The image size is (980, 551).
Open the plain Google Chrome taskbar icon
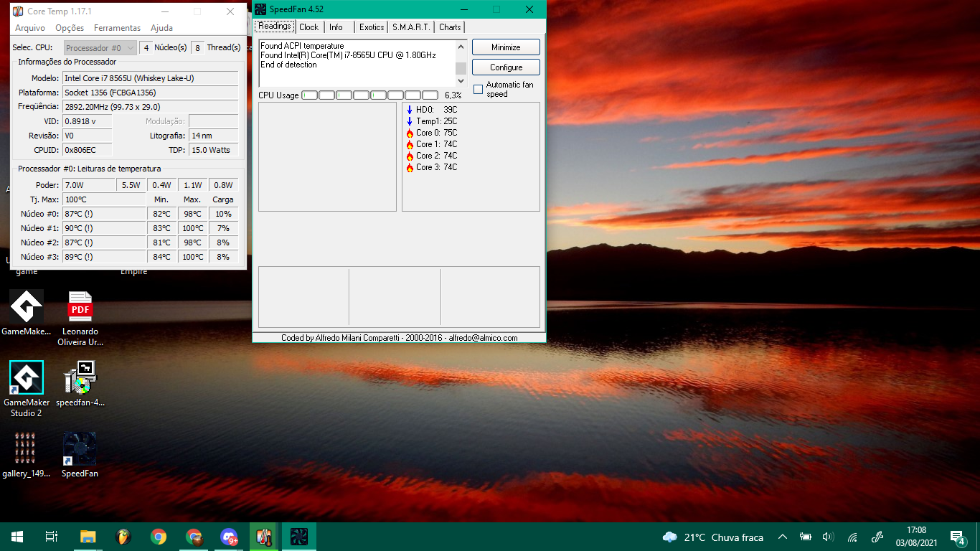click(x=159, y=537)
